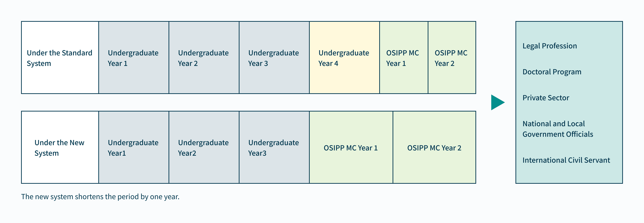
Task: Select the Under the New System box
Action: coord(60,148)
